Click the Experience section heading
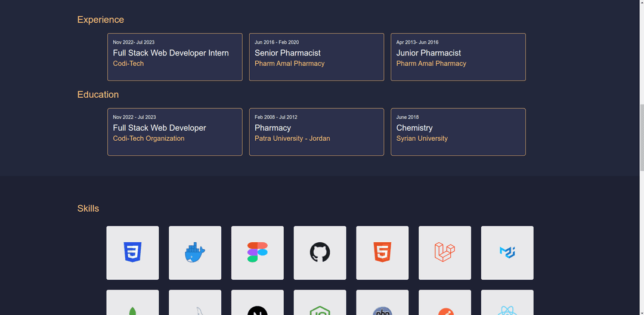644x315 pixels. [101, 20]
